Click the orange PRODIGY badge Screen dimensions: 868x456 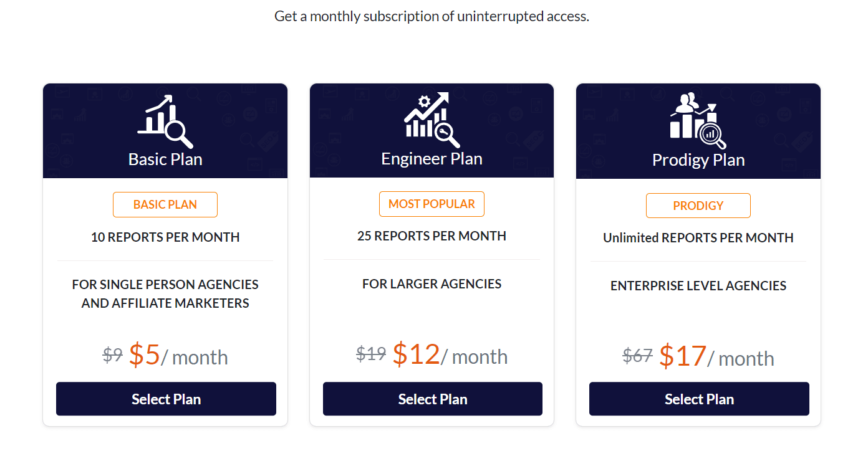click(698, 206)
